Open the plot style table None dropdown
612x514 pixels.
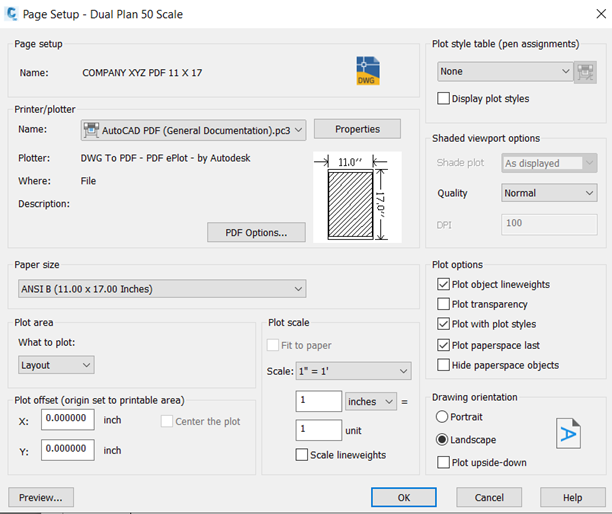(505, 71)
